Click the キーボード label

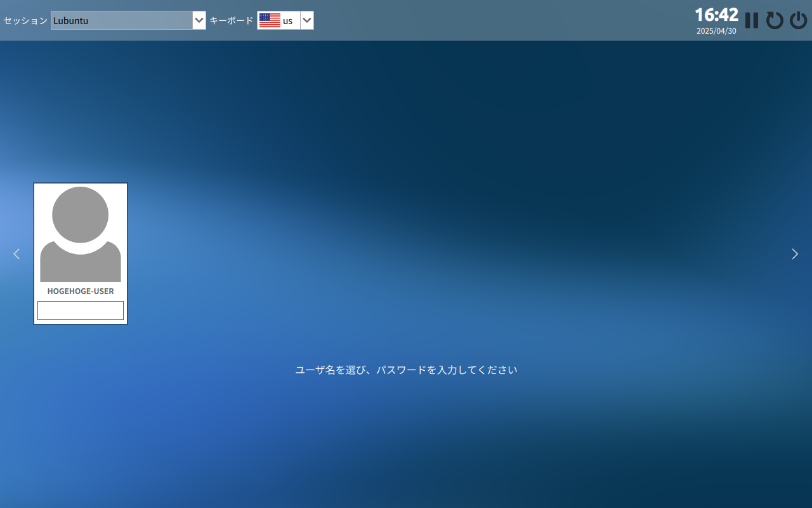(232, 20)
